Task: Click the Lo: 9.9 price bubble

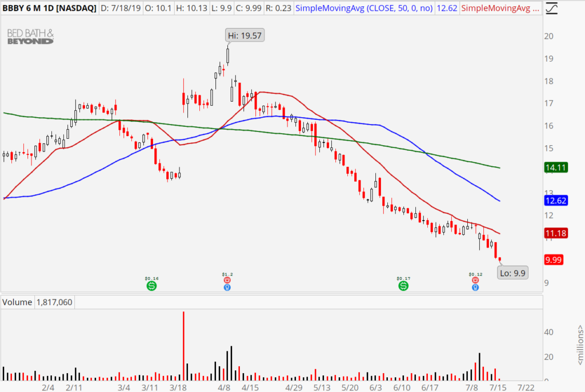Action: click(511, 273)
